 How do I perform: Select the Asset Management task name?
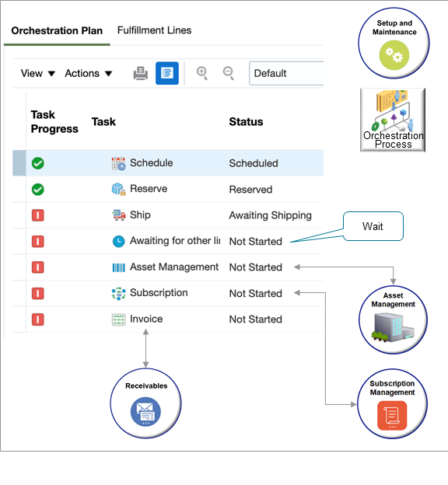click(x=174, y=267)
